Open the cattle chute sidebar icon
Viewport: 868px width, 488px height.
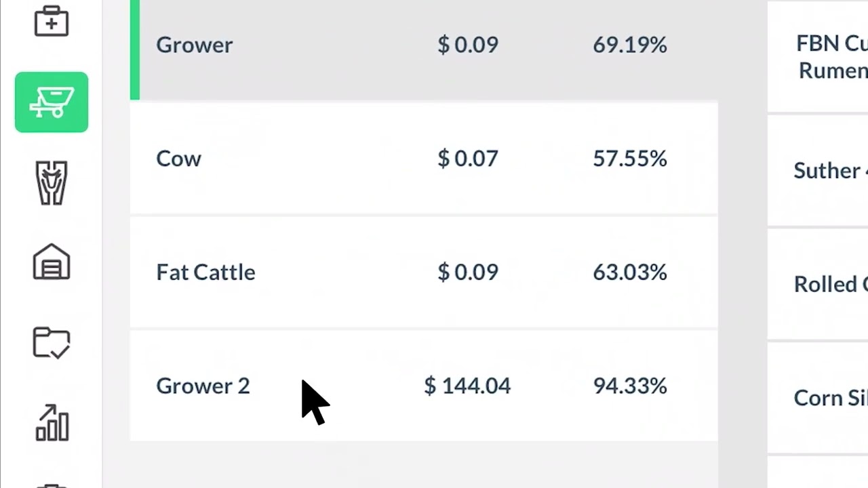click(x=52, y=182)
